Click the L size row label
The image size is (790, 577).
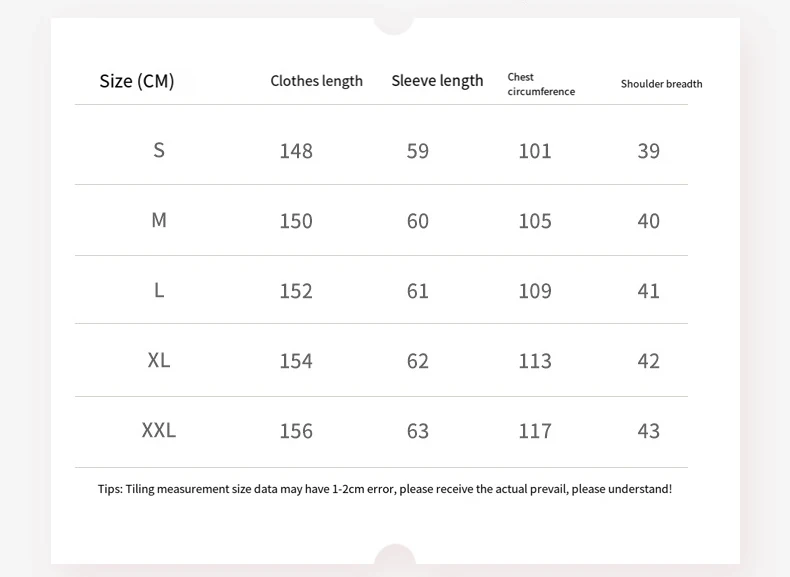159,290
